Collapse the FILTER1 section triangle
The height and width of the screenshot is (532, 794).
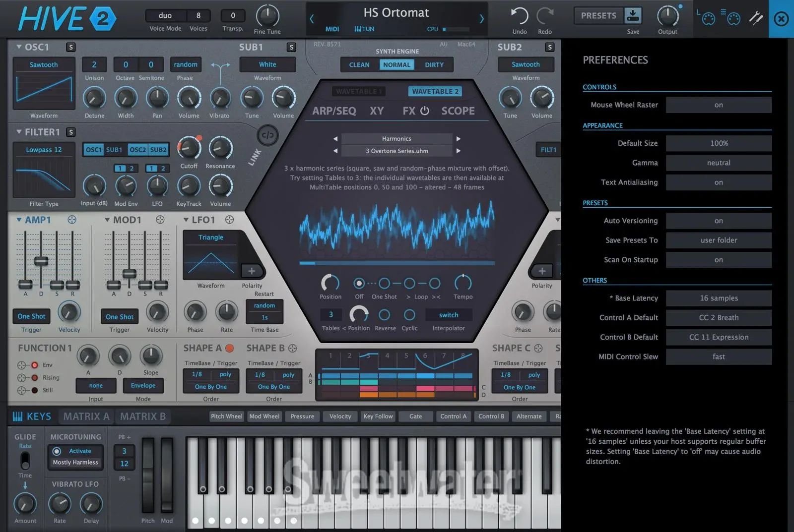point(19,132)
